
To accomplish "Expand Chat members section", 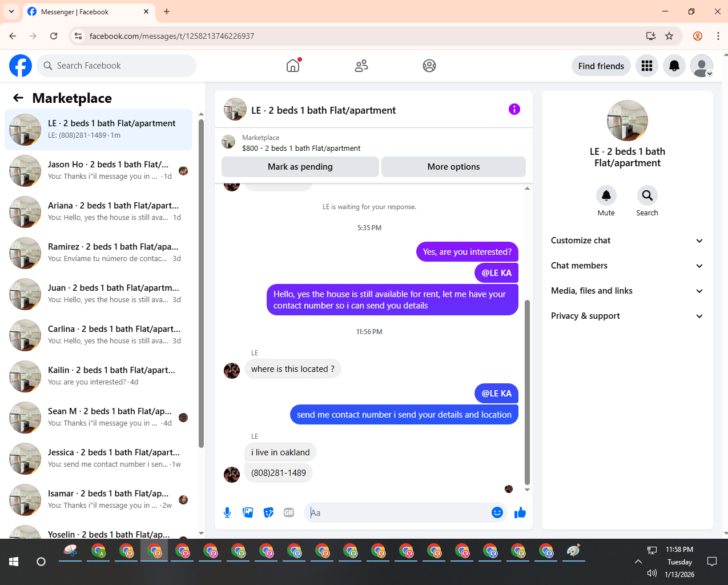I will (x=627, y=266).
